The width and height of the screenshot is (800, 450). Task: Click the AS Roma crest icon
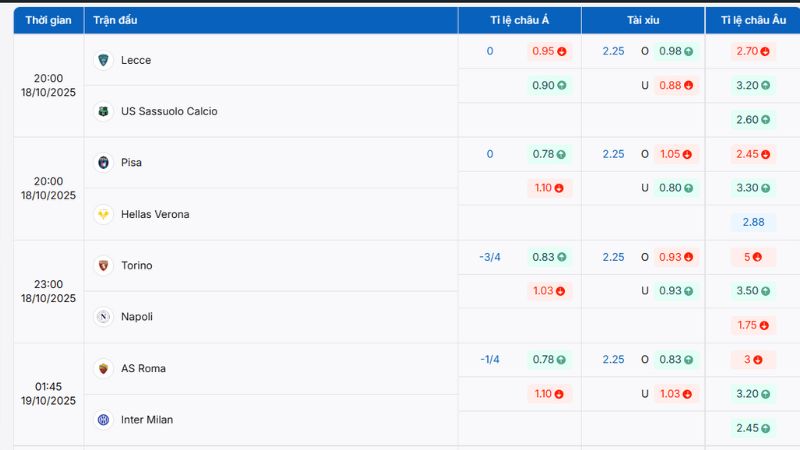(103, 368)
